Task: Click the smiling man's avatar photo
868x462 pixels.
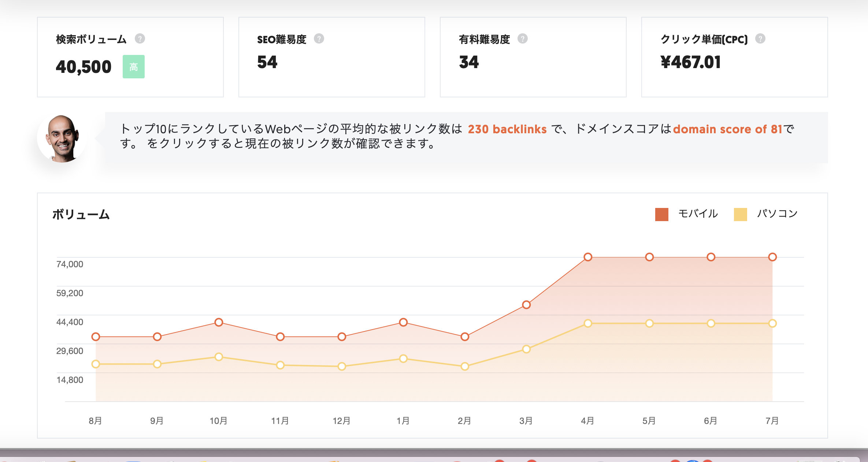Action: pos(62,138)
